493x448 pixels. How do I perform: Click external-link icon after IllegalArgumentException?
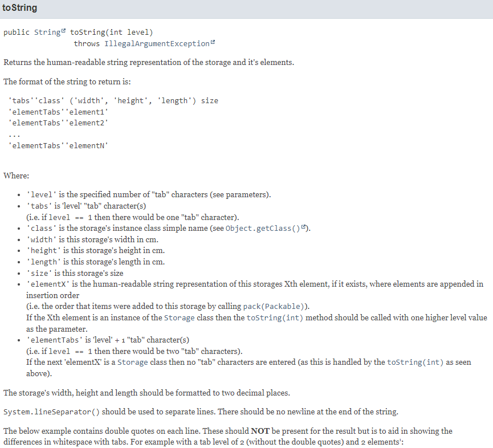pyautogui.click(x=212, y=41)
